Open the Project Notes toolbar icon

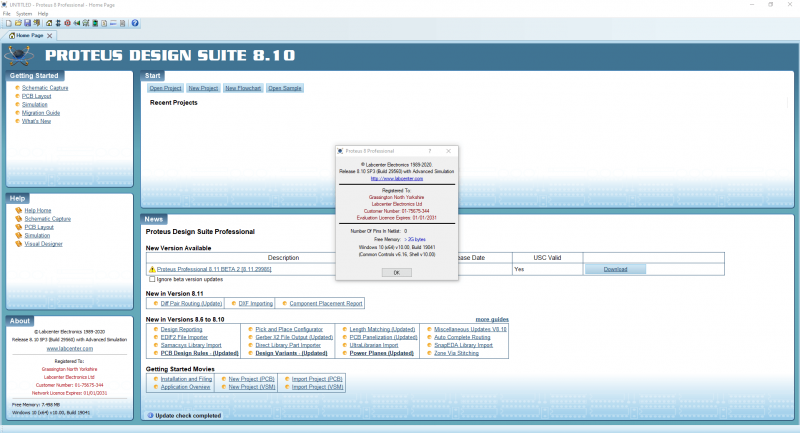pyautogui.click(x=122, y=23)
